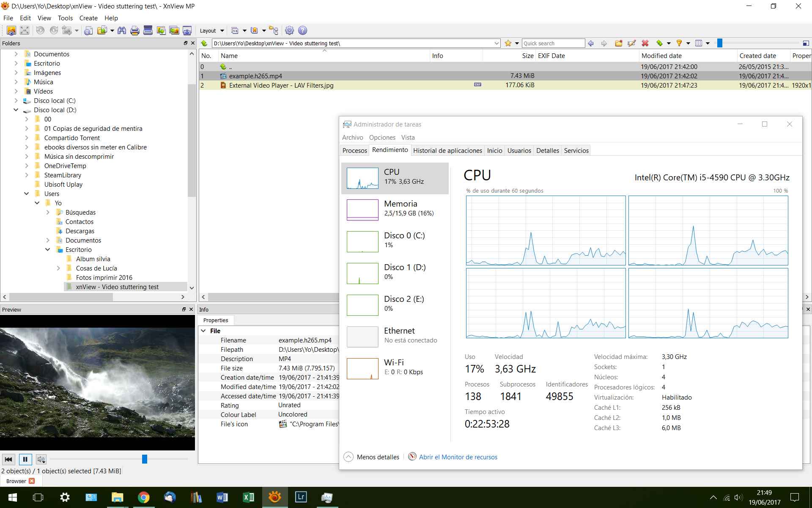The width and height of the screenshot is (812, 508).
Task: Click the new folder icon
Action: click(x=618, y=43)
